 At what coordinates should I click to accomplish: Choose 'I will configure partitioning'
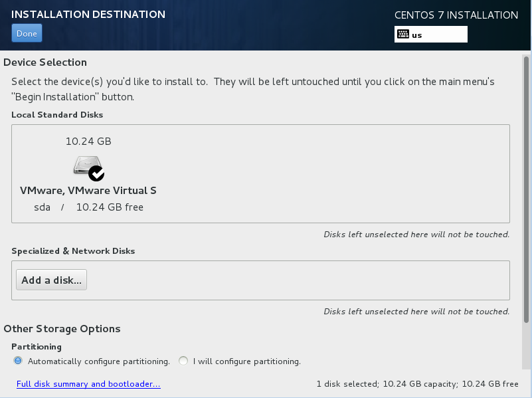183,361
